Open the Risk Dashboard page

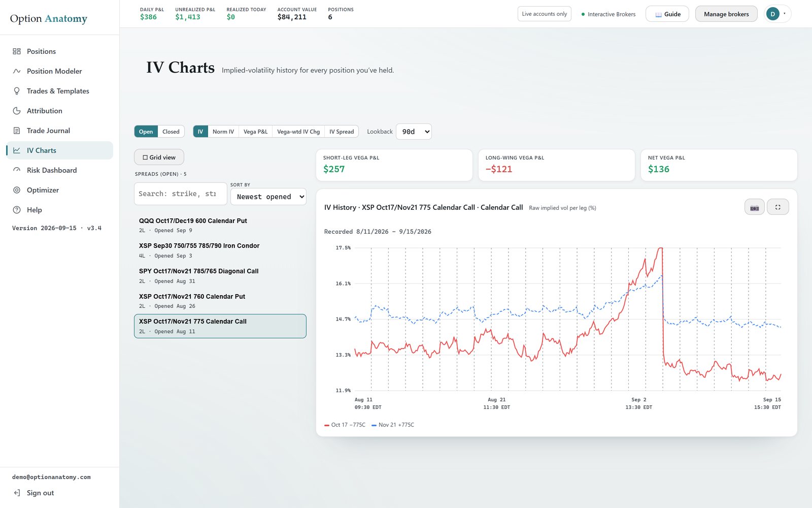pyautogui.click(x=60, y=170)
